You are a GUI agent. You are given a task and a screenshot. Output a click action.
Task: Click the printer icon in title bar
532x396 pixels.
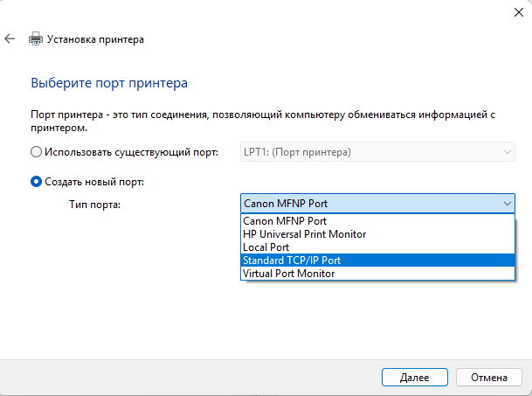pyautogui.click(x=36, y=39)
